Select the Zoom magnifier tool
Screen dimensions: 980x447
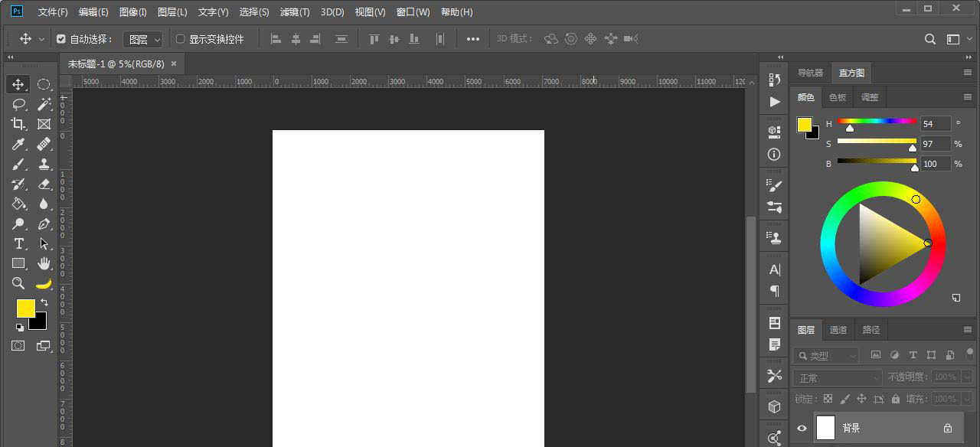pos(18,283)
